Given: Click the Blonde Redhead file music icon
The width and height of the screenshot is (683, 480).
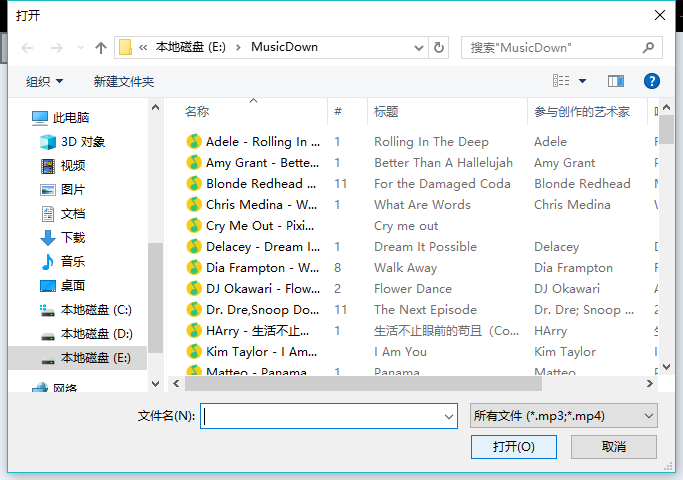Looking at the screenshot, I should pos(194,183).
